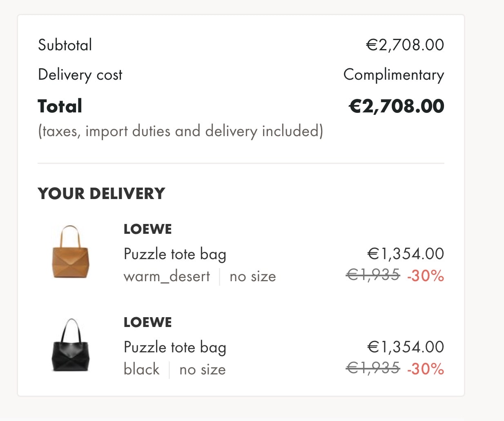
Task: Select the warm_desert color label
Action: click(167, 277)
